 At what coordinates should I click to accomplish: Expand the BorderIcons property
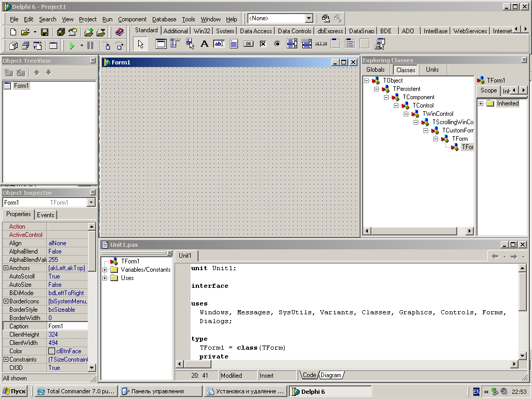click(x=6, y=301)
